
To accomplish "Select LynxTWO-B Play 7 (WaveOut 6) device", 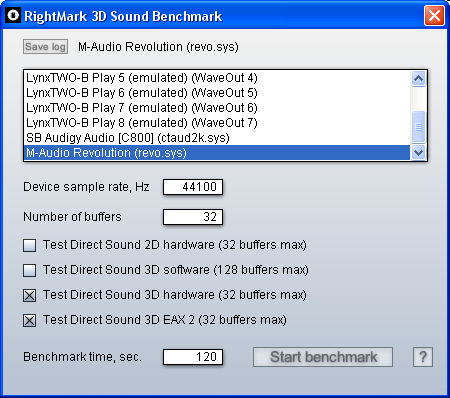I will (x=217, y=108).
